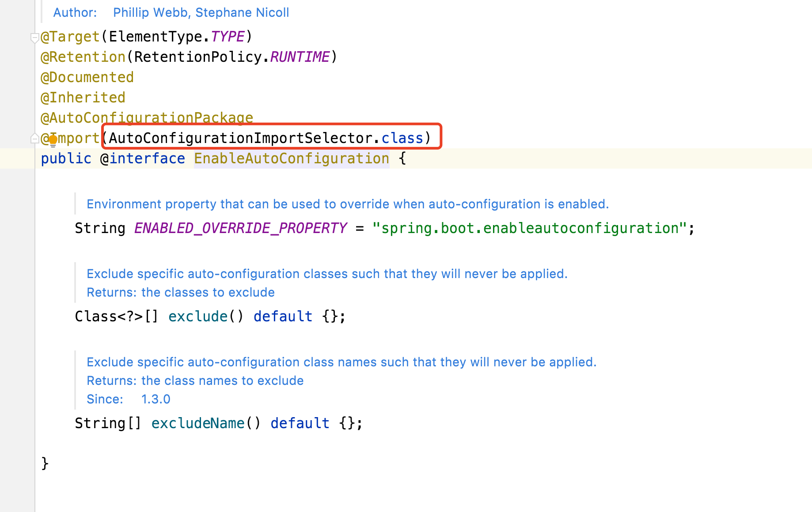812x512 pixels.
Task: Collapse the fold marker beside @Target
Action: pyautogui.click(x=34, y=38)
